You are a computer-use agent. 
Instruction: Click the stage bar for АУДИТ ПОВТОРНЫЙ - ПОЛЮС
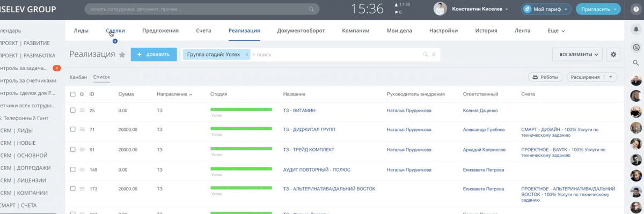241,168
